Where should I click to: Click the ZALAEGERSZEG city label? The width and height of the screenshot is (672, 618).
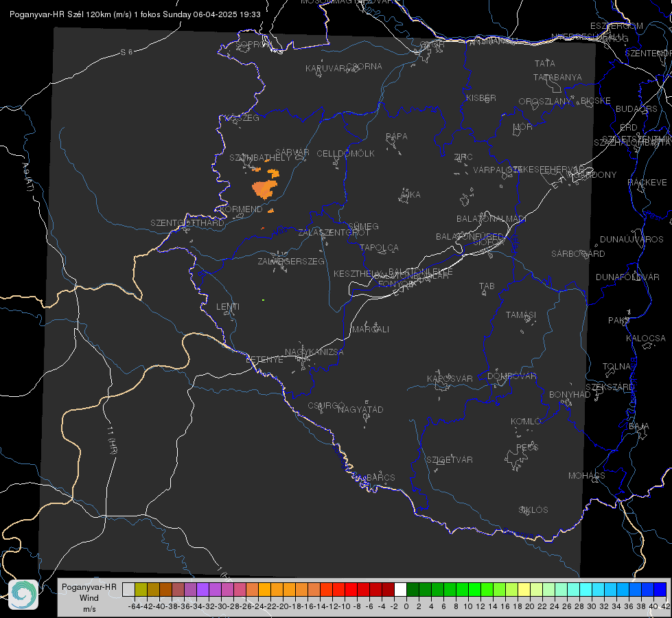point(291,261)
